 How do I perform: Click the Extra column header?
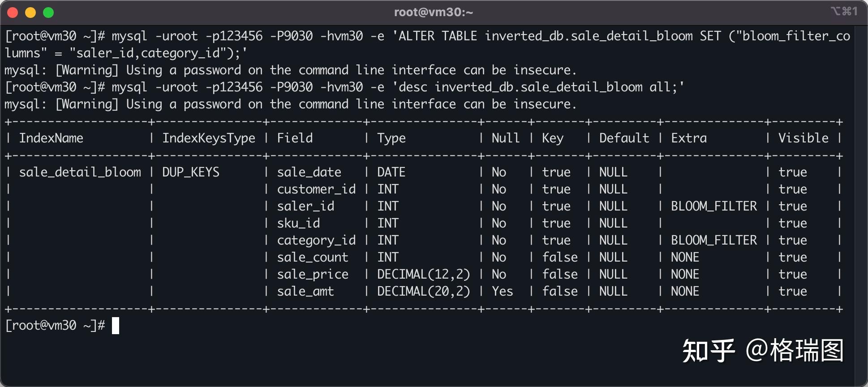pyautogui.click(x=689, y=138)
